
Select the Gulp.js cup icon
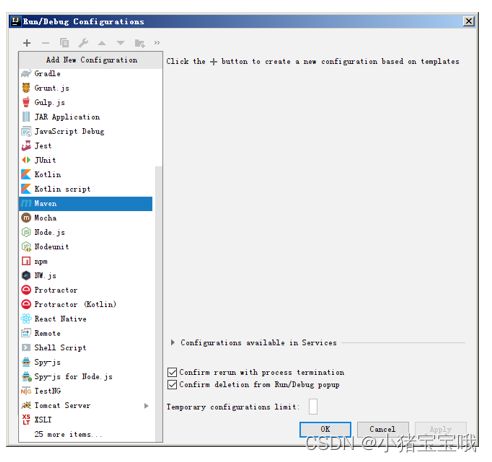tap(26, 102)
